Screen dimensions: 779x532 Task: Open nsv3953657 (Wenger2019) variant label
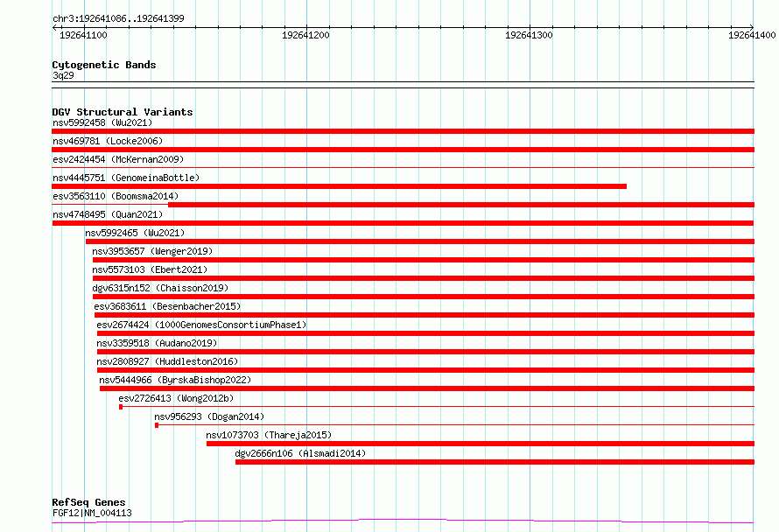coord(152,251)
